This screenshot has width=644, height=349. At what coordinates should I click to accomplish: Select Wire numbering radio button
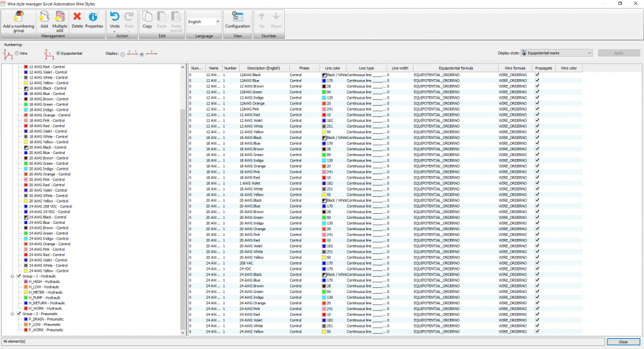click(17, 53)
